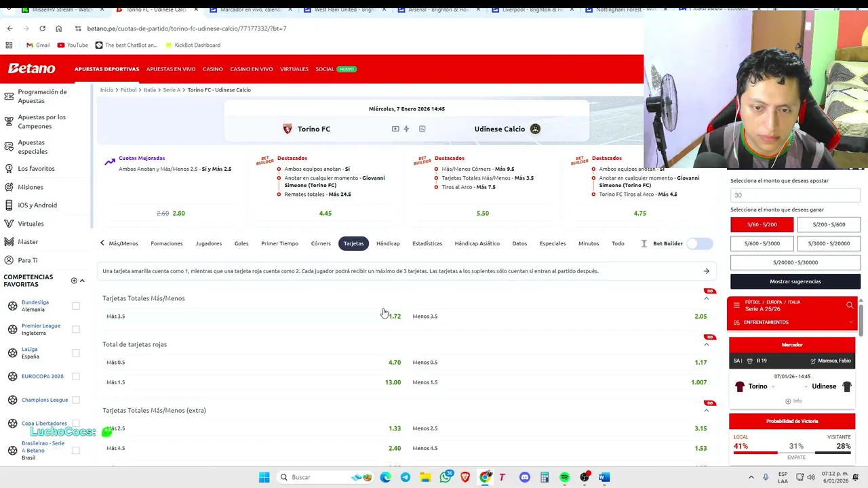Open Discord from the taskbar
Image resolution: width=868 pixels, height=488 pixels.
click(x=524, y=477)
